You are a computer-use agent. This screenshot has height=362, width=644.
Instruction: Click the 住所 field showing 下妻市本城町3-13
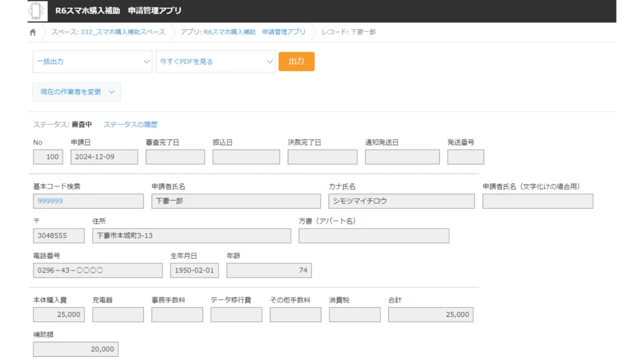[x=191, y=236]
